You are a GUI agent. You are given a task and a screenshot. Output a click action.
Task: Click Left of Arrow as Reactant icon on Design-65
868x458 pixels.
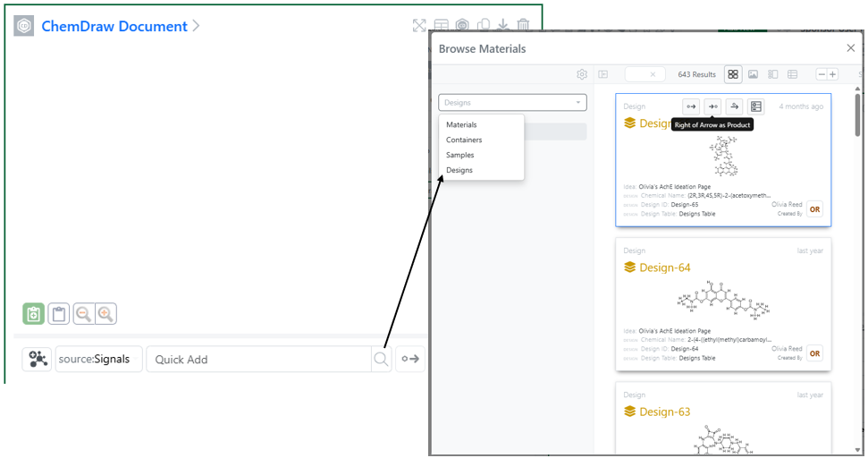point(691,106)
